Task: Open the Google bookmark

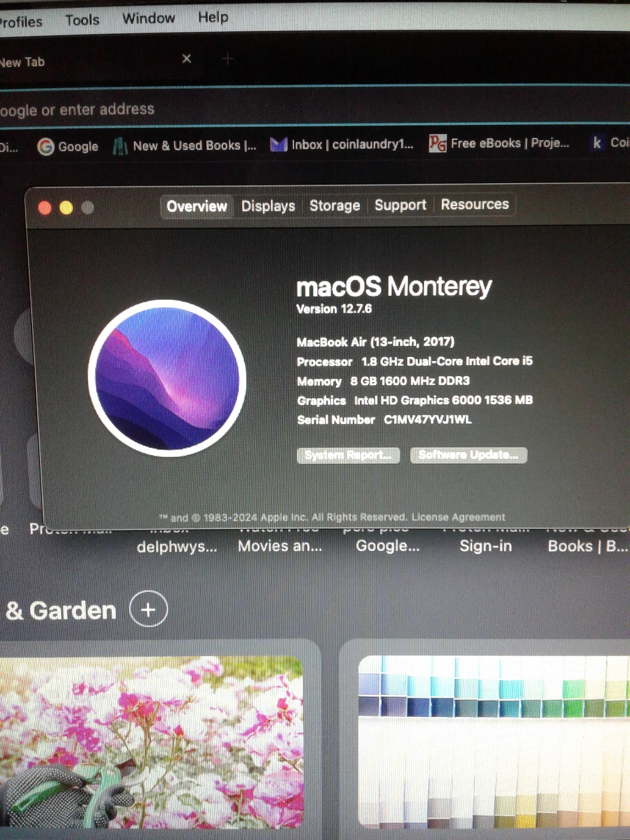Action: [68, 146]
